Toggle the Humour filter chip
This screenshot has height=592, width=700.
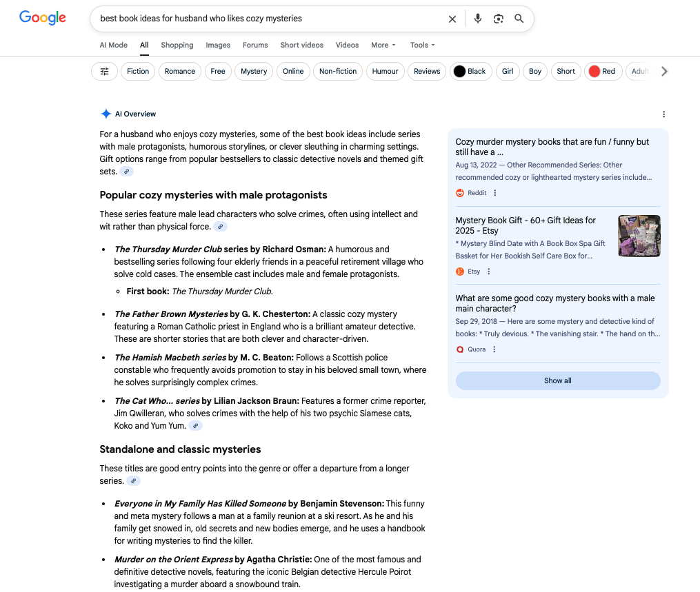(385, 72)
